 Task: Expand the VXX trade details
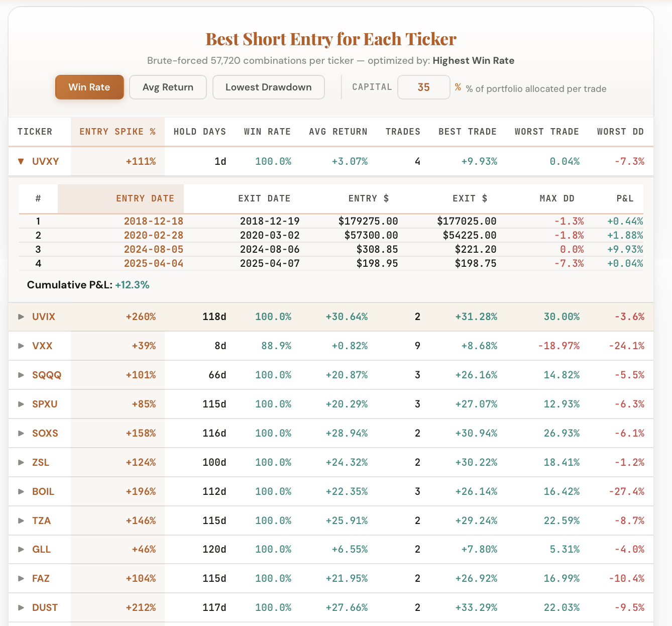point(21,346)
